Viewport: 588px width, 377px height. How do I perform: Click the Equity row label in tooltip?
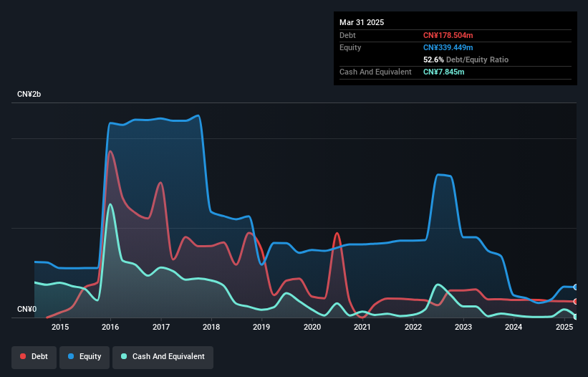click(350, 47)
